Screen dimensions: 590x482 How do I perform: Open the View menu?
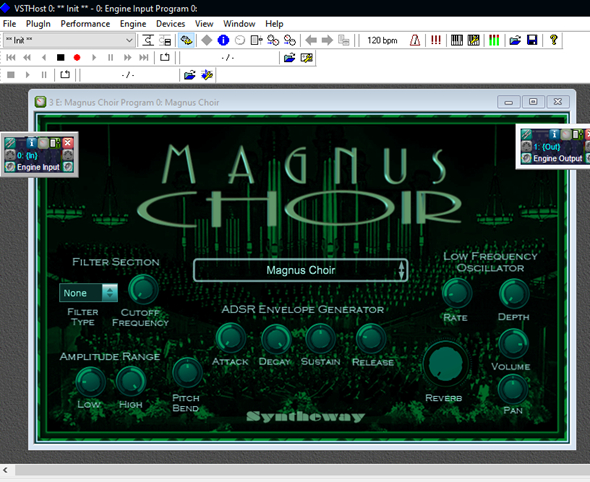(204, 24)
